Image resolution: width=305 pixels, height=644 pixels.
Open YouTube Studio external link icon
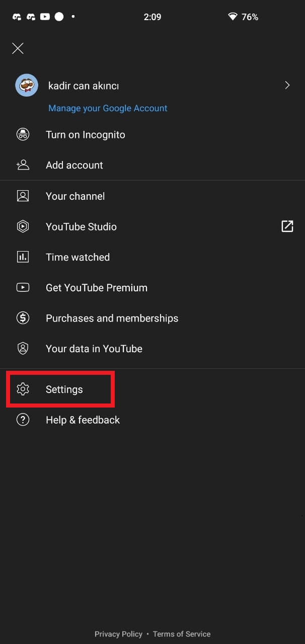pos(287,226)
